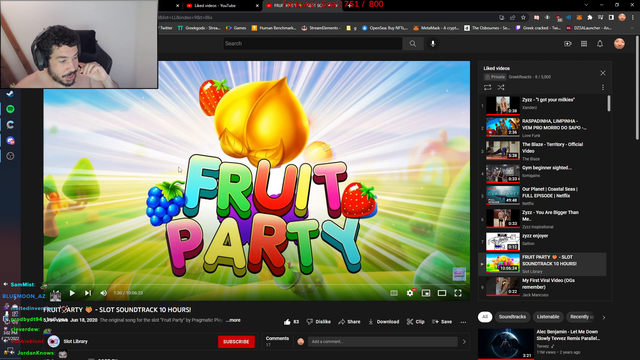
Task: Select the Listenable filter chip
Action: [x=548, y=317]
